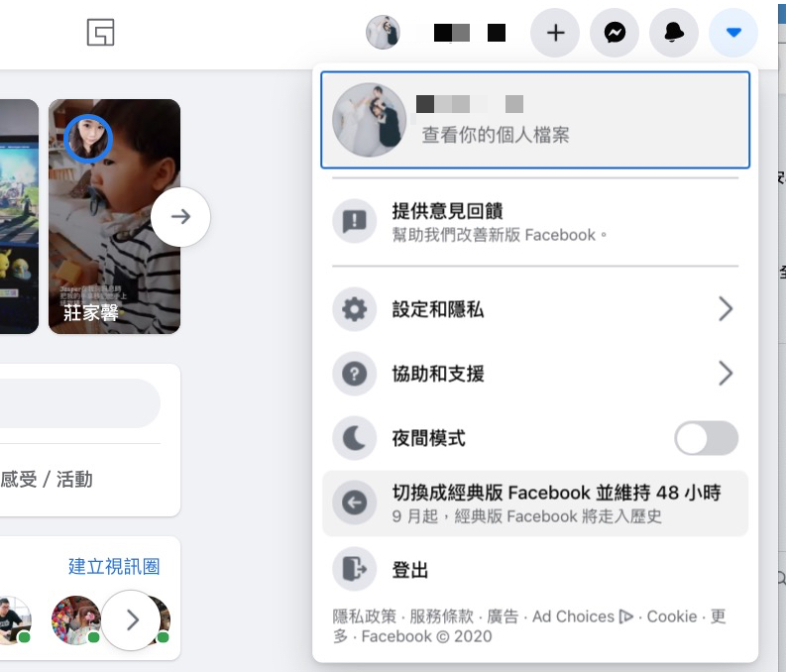Show more rooms contacts with chevron button
Image resolution: width=786 pixels, height=672 pixels.
coord(132,619)
